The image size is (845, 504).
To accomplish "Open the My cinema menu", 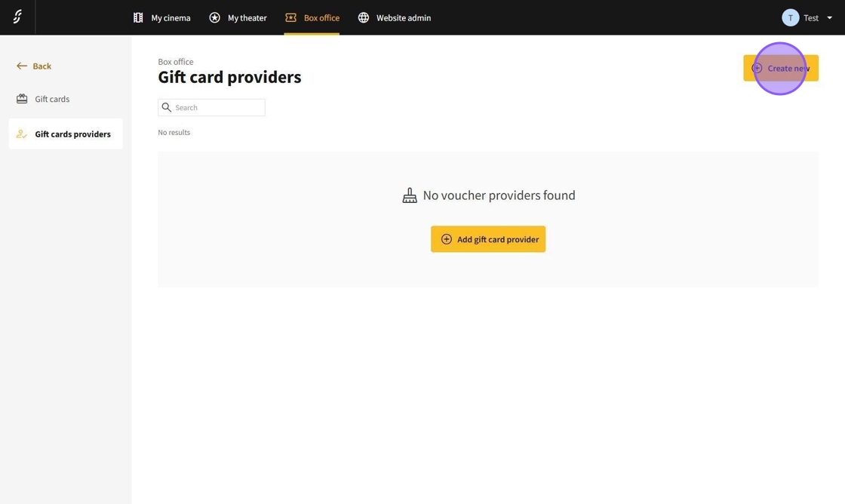I will [x=171, y=17].
